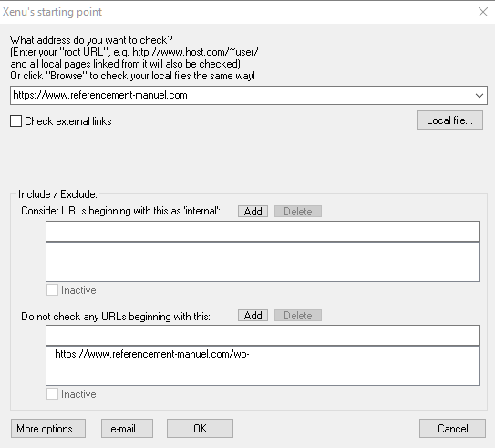Open More options... settings
Screen dimensions: 495x448
coord(48,429)
